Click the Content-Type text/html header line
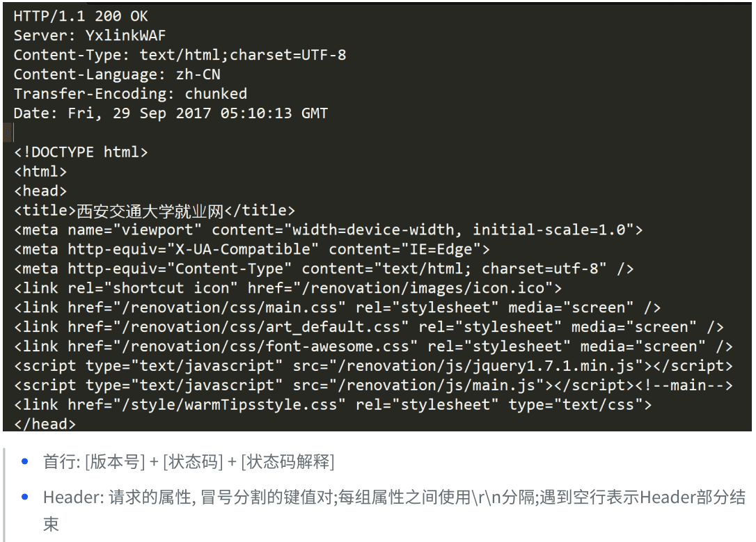The image size is (756, 542). (x=180, y=55)
